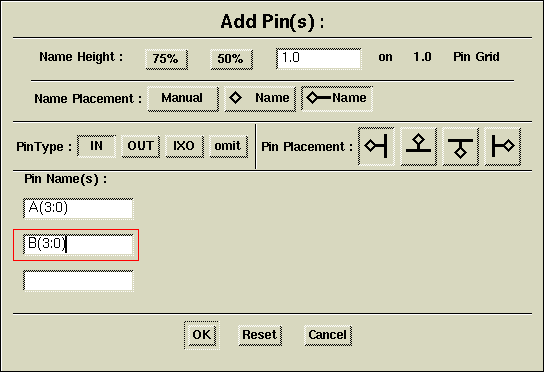Image resolution: width=545 pixels, height=373 pixels.
Task: Select IXO pin type
Action: pos(184,146)
